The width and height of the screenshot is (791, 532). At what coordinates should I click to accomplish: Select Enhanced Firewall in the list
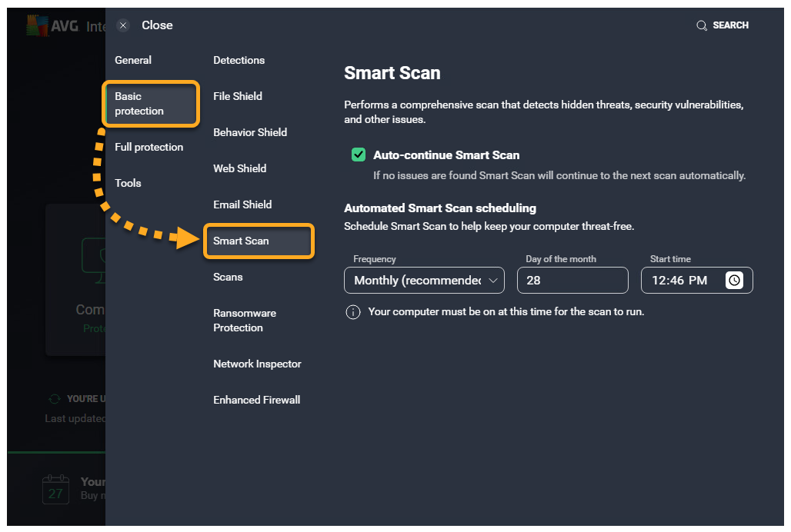[256, 400]
